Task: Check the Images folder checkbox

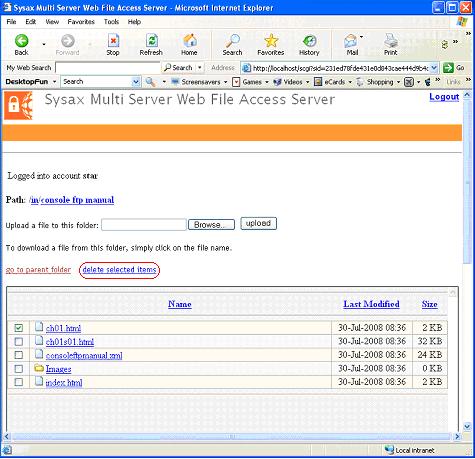Action: point(19,369)
